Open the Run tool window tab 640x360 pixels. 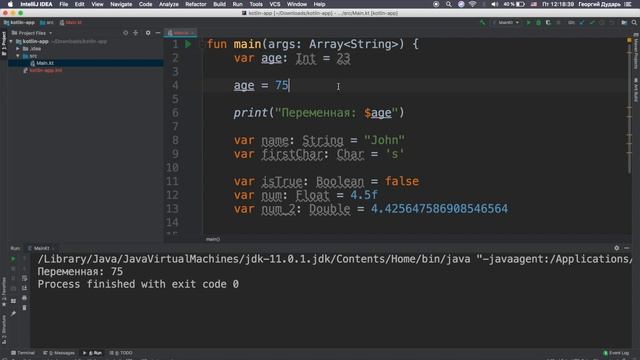[93, 353]
